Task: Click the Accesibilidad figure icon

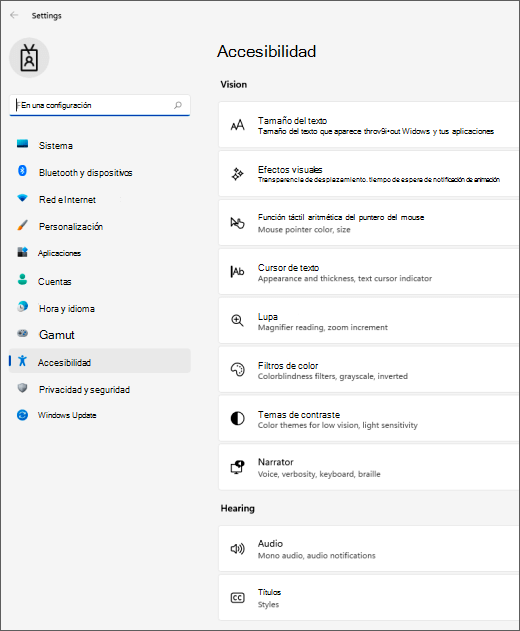Action: point(23,361)
